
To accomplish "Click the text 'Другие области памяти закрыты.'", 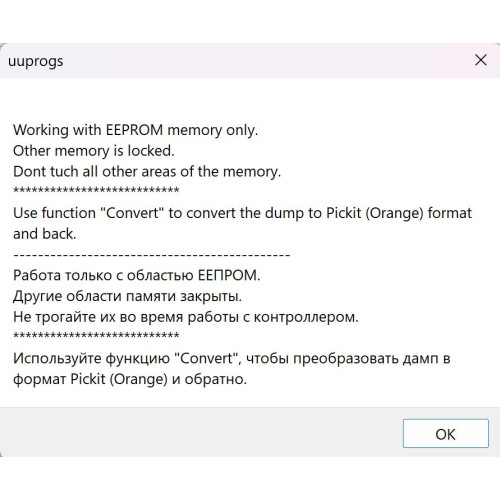I will [127, 296].
